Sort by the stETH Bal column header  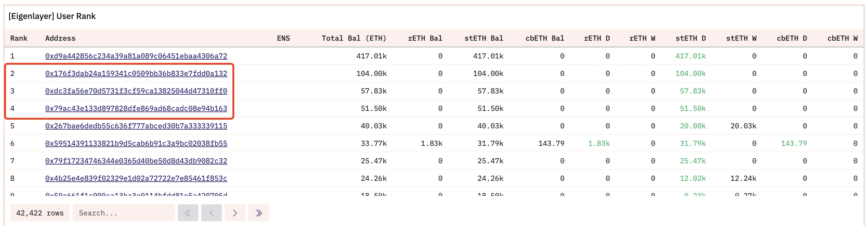[x=484, y=39]
